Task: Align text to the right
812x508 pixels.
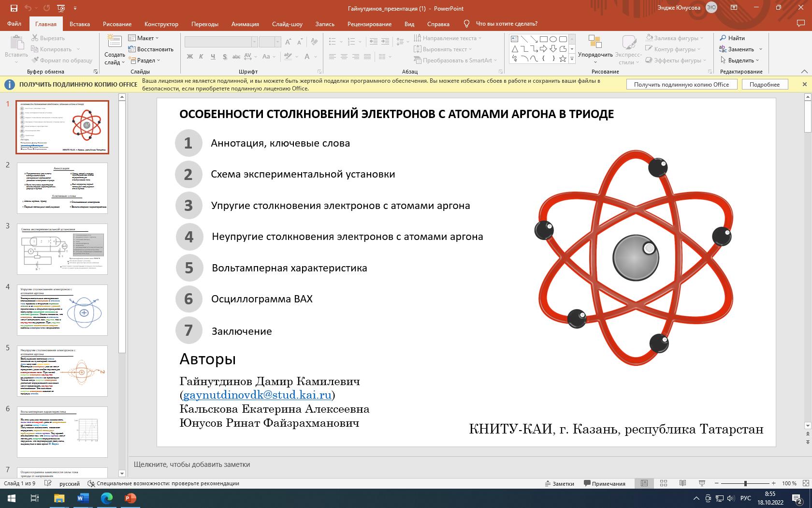Action: [x=355, y=57]
